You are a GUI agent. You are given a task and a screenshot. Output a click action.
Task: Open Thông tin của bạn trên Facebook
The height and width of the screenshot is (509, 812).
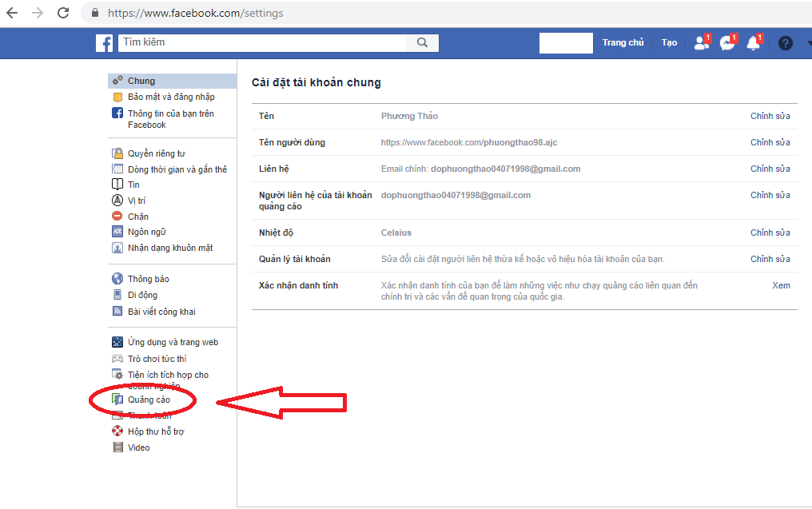171,119
